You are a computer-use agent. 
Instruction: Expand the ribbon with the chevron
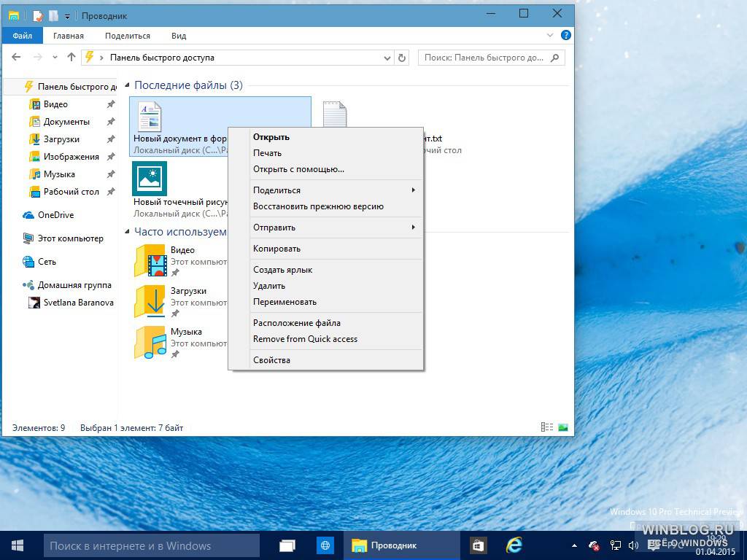point(550,35)
